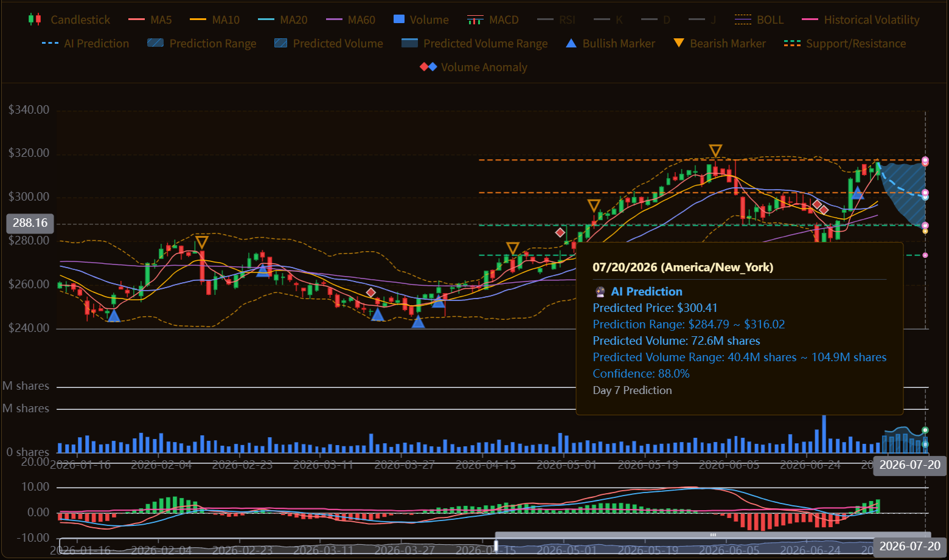Screen dimensions: 949x560
Task: Enable the greyed-out K indicator
Action: pos(608,19)
